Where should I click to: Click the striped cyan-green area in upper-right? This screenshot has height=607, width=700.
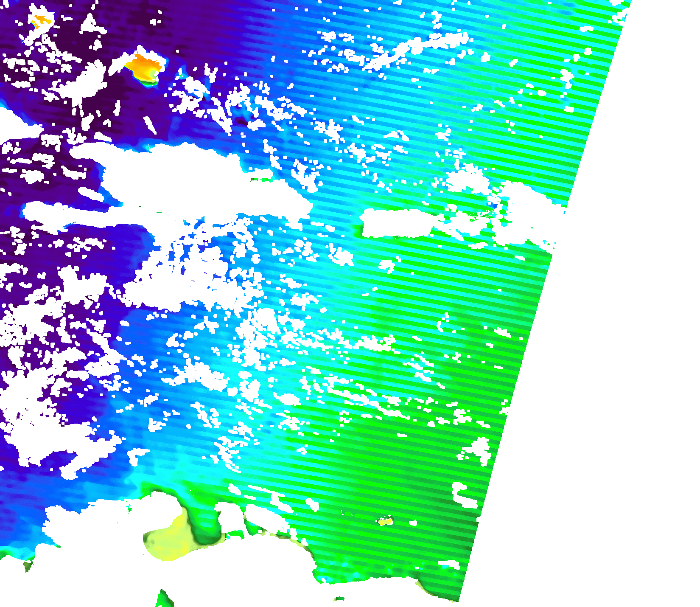click(x=530, y=106)
